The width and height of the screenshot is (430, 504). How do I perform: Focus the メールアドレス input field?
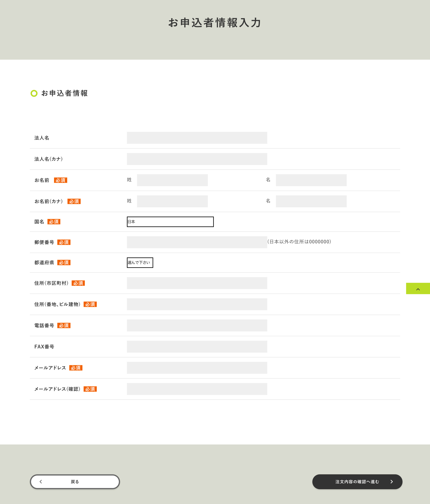pyautogui.click(x=197, y=368)
